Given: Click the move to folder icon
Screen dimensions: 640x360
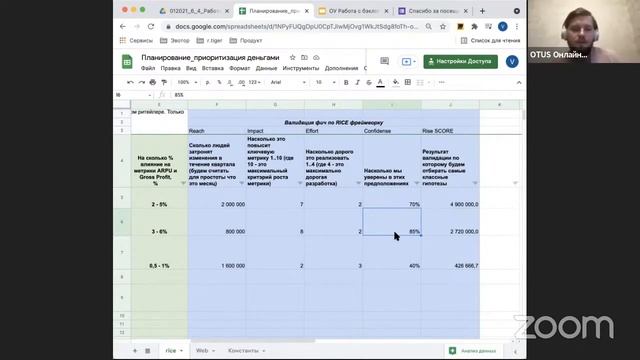Looking at the screenshot, I should [x=304, y=58].
